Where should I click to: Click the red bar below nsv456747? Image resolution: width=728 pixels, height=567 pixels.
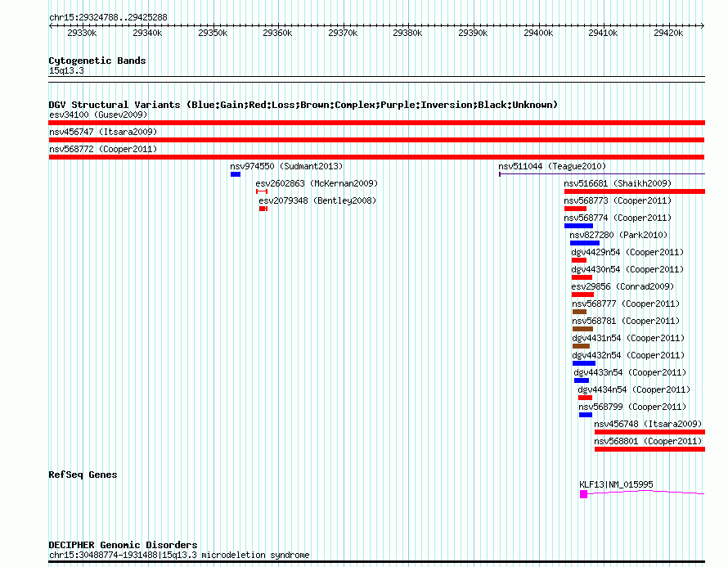tap(376, 140)
